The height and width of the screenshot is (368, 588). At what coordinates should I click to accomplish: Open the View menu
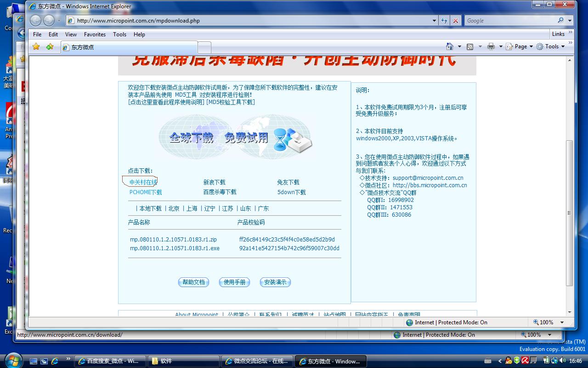(x=71, y=34)
